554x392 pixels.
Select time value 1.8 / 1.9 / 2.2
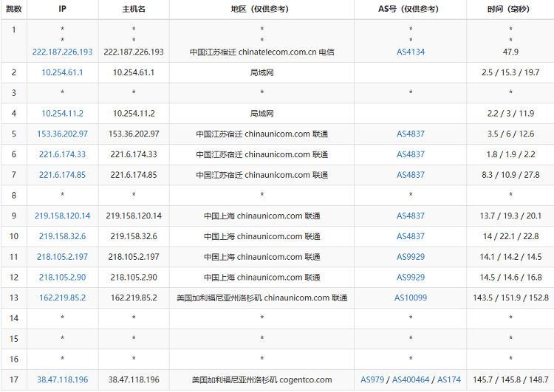[x=510, y=154]
